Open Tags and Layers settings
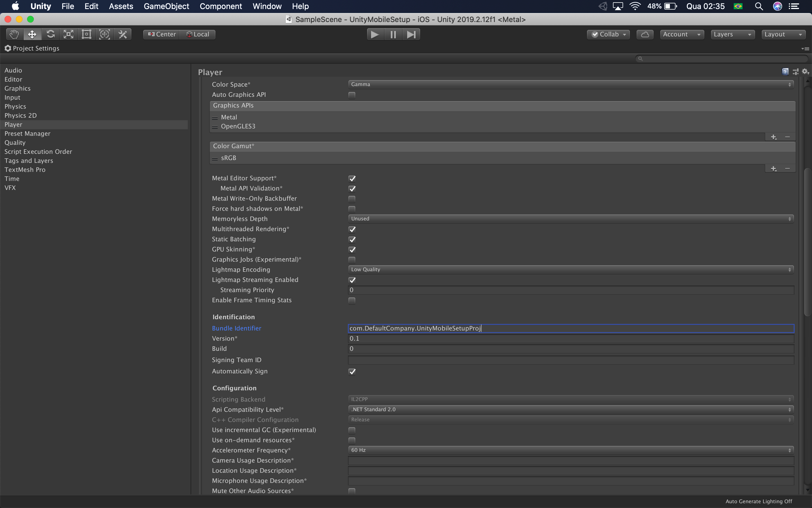812x508 pixels. pyautogui.click(x=28, y=161)
